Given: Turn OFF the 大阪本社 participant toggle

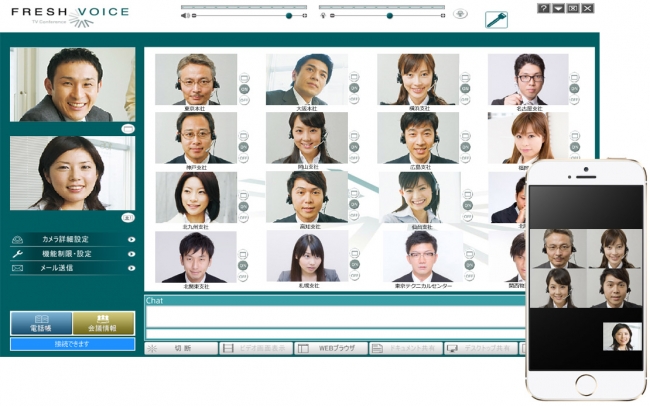Looking at the screenshot, I should click(x=354, y=100).
